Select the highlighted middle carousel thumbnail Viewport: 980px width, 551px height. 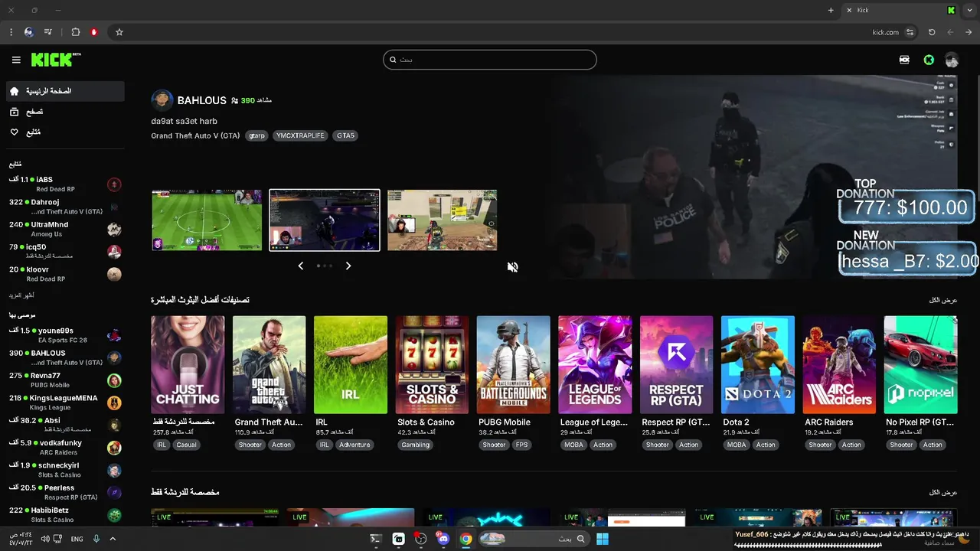(x=325, y=220)
